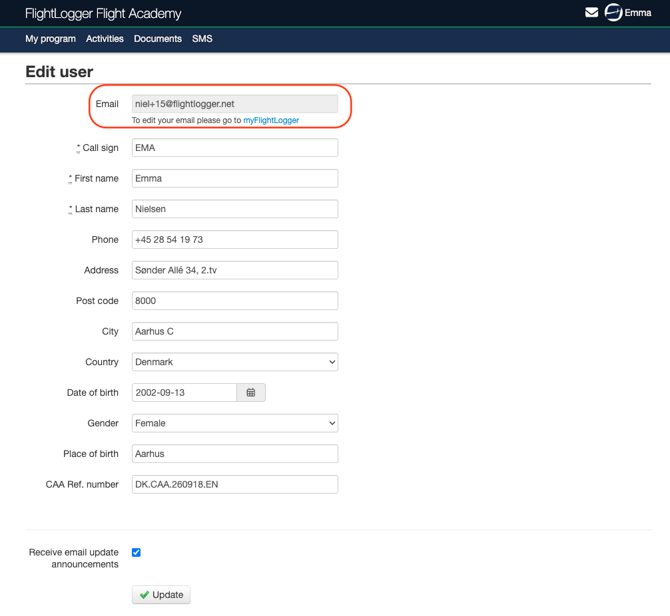This screenshot has width=670, height=616.
Task: Focus the Place of birth field
Action: pyautogui.click(x=235, y=454)
